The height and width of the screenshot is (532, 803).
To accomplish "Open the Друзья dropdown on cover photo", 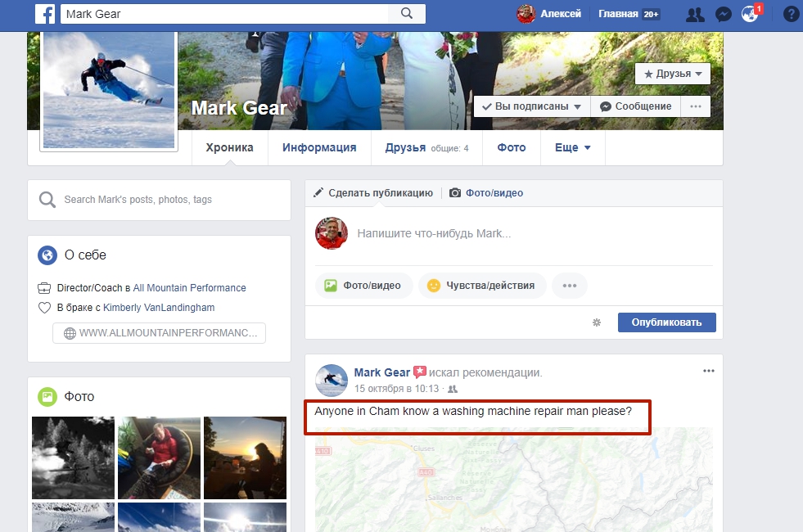I will coord(673,74).
